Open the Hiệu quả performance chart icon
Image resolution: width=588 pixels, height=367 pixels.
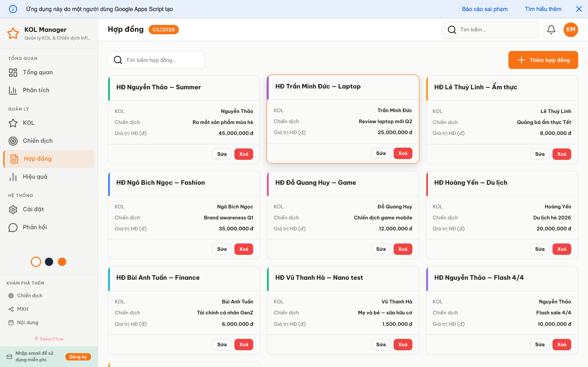(x=13, y=177)
